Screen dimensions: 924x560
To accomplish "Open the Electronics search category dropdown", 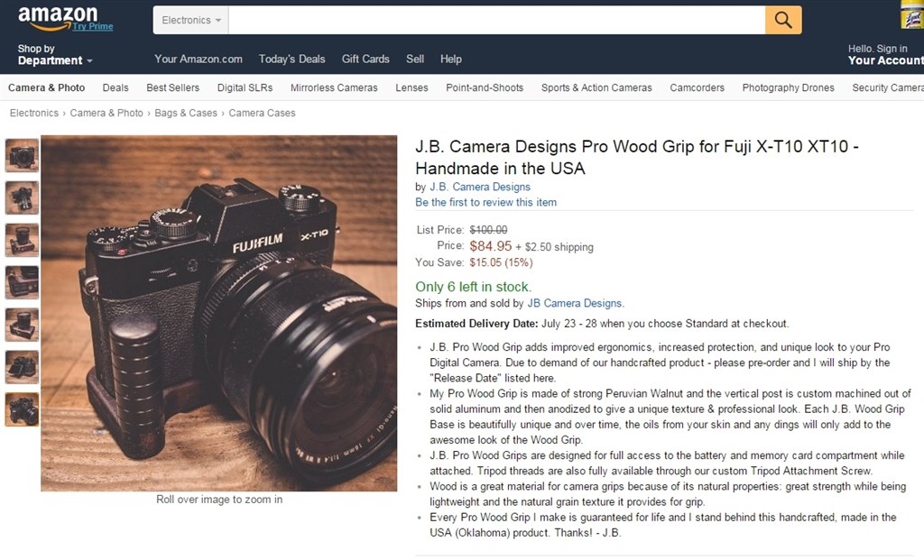I will click(191, 20).
